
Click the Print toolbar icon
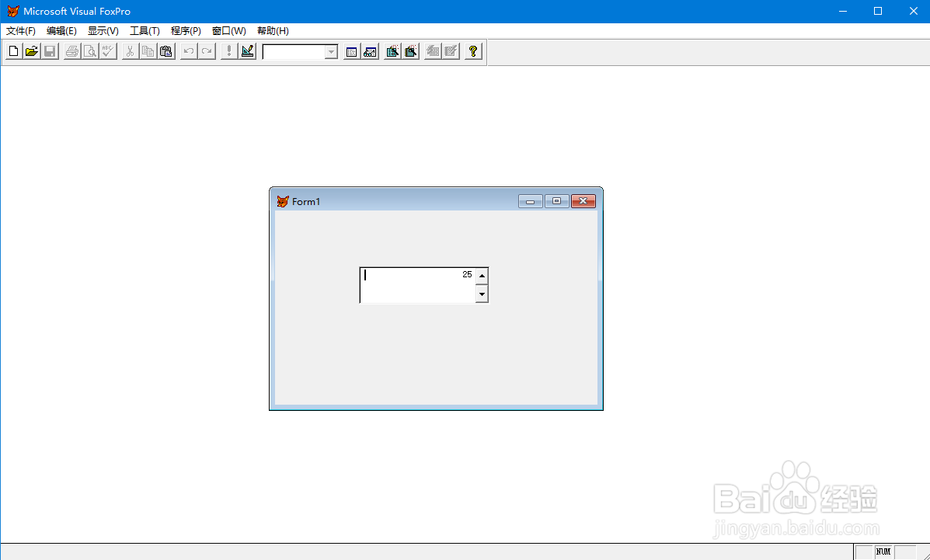72,51
